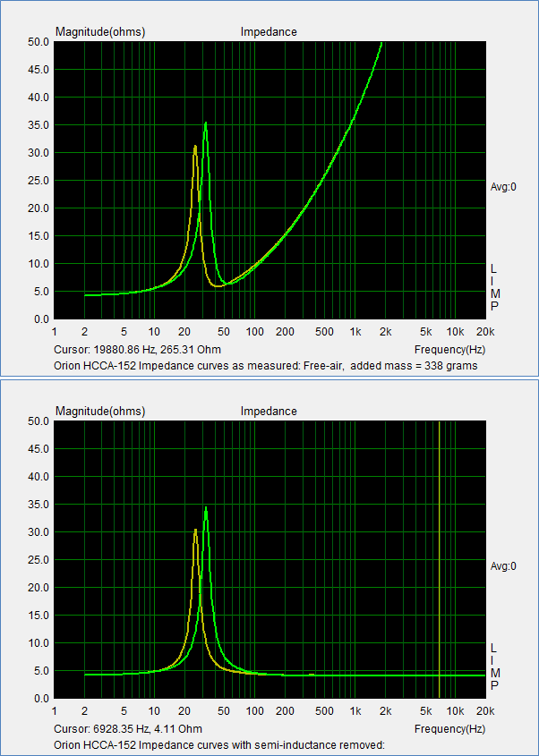Screen dimensions: 539x756
Task: Click the '500' frequency tick of the semi-inductance-removed graph
Action: click(x=325, y=711)
